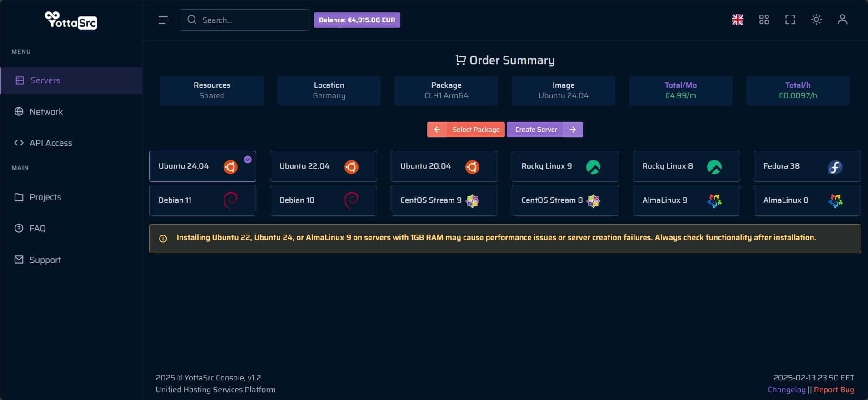Click the Total/h €0.0097/h card
The width and height of the screenshot is (868, 400).
[798, 90]
